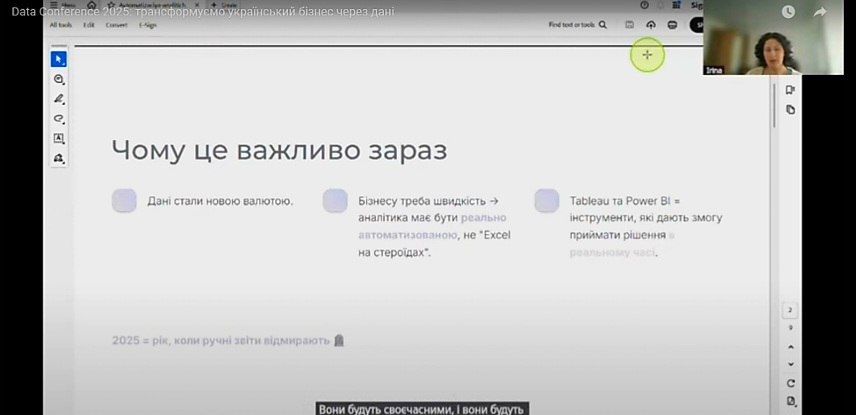Go to next page with down chevron
The width and height of the screenshot is (856, 415).
coord(790,364)
